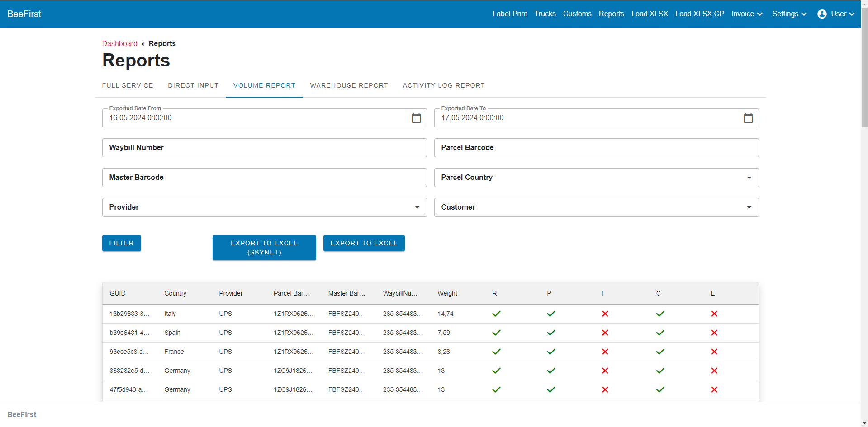Click the GUID column header
This screenshot has width=868, height=427.
tap(118, 293)
